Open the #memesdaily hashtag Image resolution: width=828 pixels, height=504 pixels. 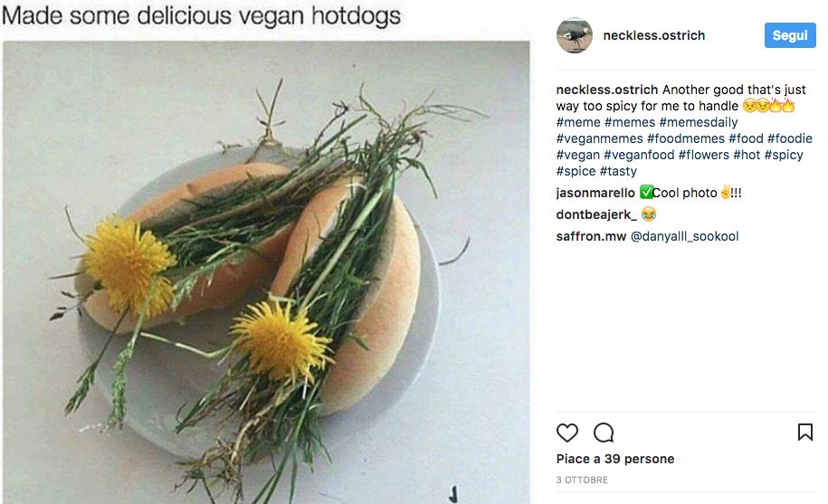(x=699, y=122)
